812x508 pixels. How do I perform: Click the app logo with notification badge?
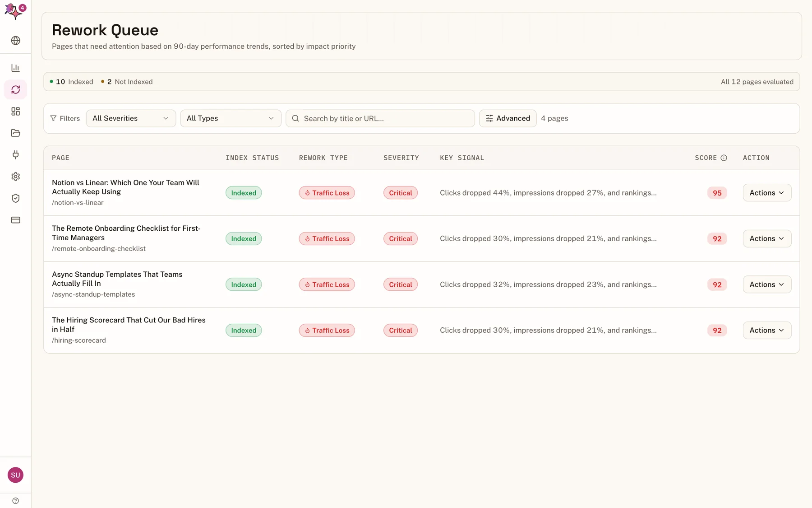coord(15,11)
